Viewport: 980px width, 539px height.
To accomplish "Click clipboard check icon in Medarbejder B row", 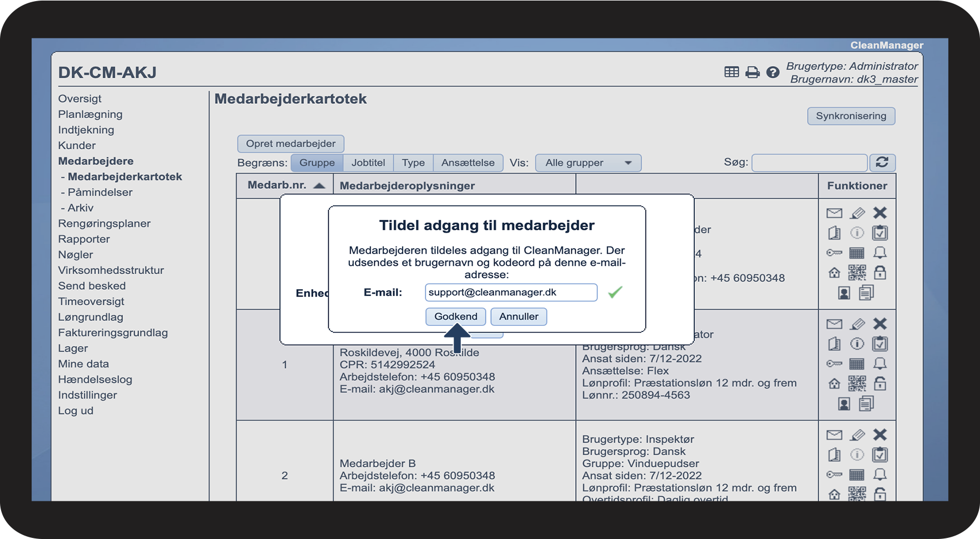I will 880,455.
